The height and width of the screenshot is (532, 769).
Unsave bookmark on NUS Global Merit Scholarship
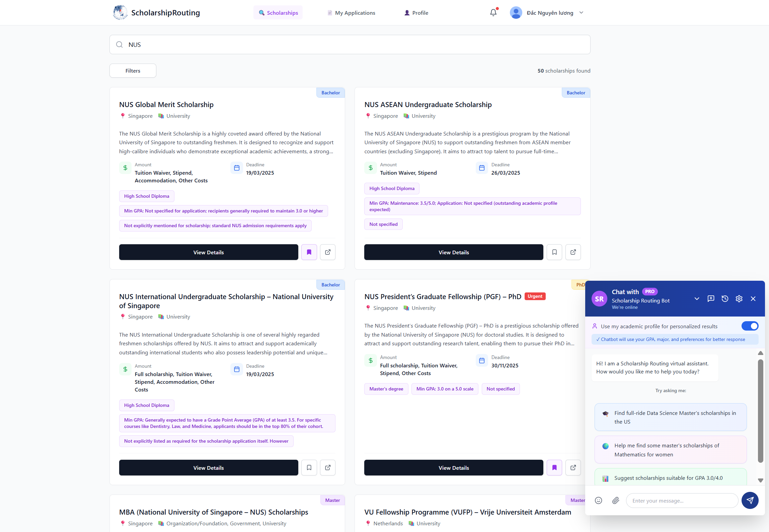[309, 252]
